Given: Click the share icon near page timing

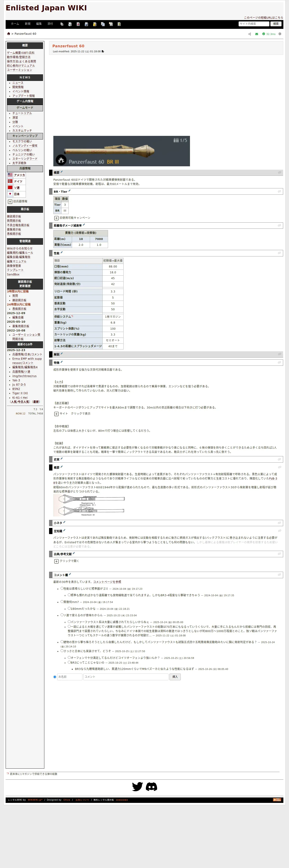Looking at the screenshot, I should click(250, 34).
